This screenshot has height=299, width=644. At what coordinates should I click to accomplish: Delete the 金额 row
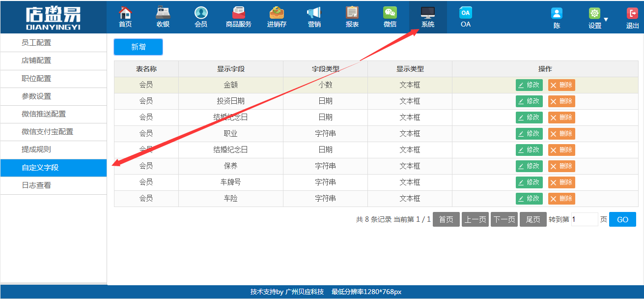click(561, 85)
